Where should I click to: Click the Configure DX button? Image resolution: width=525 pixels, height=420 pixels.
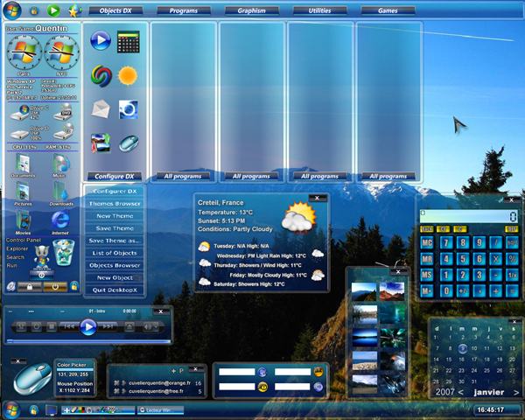114,176
